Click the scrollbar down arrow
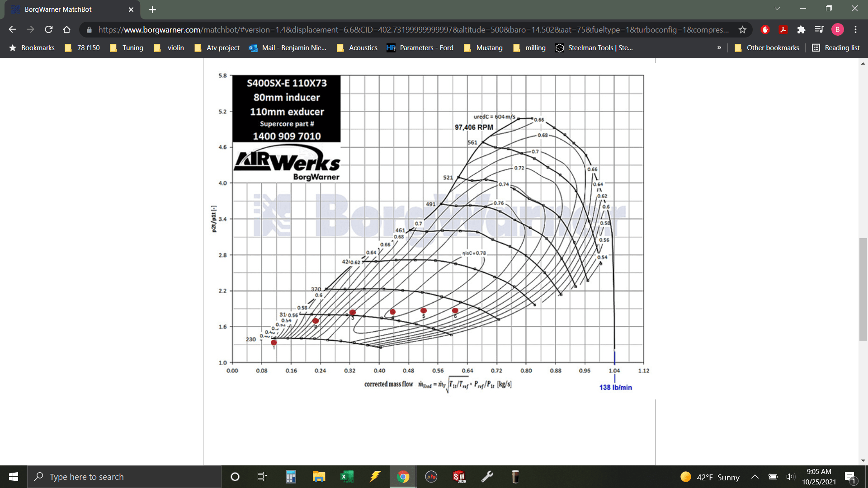The width and height of the screenshot is (868, 488). pos(863,460)
